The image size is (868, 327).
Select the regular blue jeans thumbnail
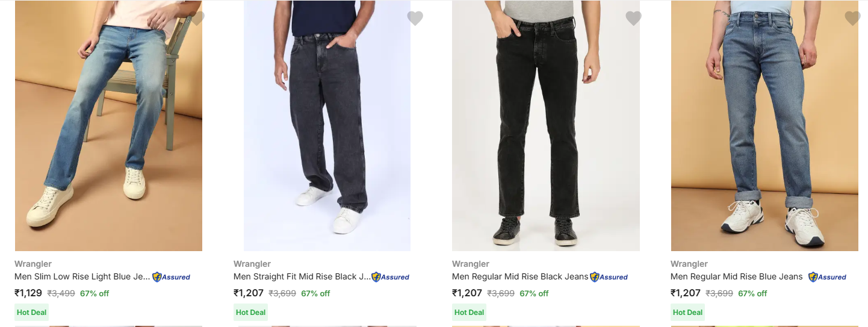764,126
